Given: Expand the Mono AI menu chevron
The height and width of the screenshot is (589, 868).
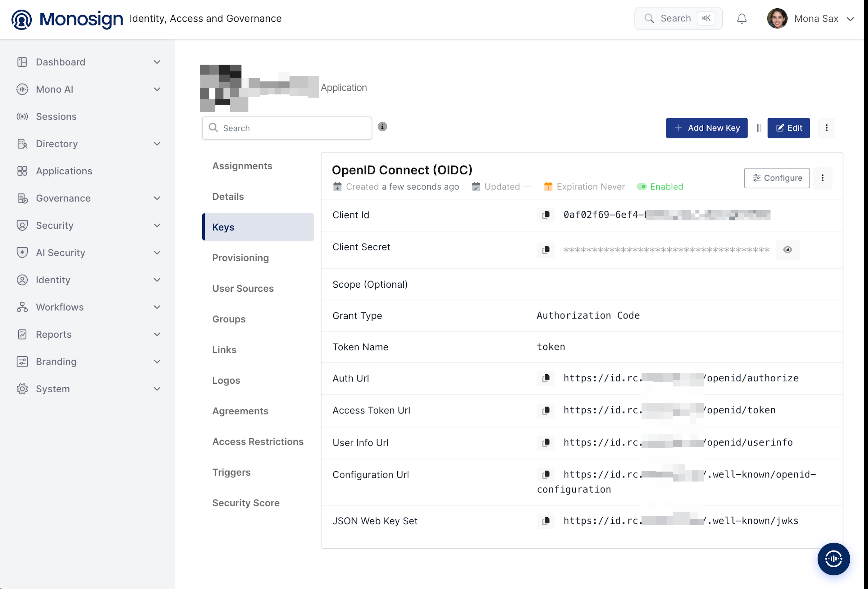Looking at the screenshot, I should tap(157, 89).
